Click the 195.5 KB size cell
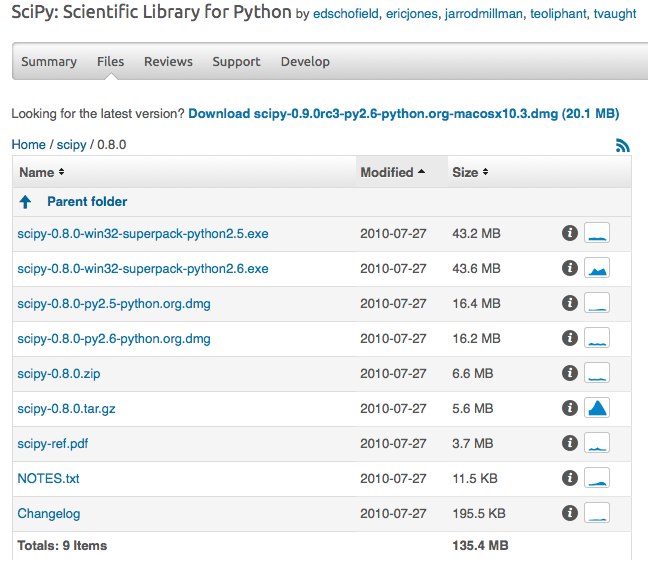The image size is (648, 573). (x=479, y=514)
